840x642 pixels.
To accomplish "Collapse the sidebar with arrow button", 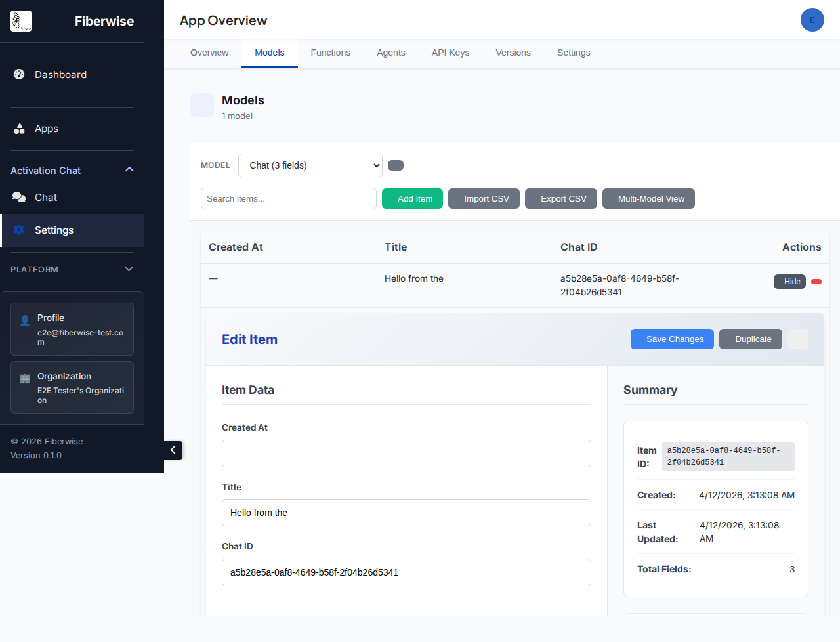I will click(x=173, y=450).
